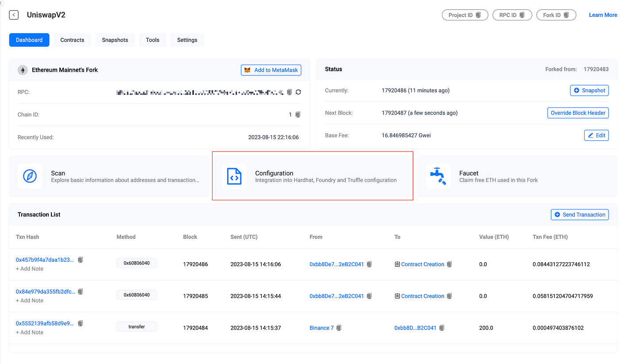Click Override Block Header
Screen dimensions: 620x364
pyautogui.click(x=578, y=113)
